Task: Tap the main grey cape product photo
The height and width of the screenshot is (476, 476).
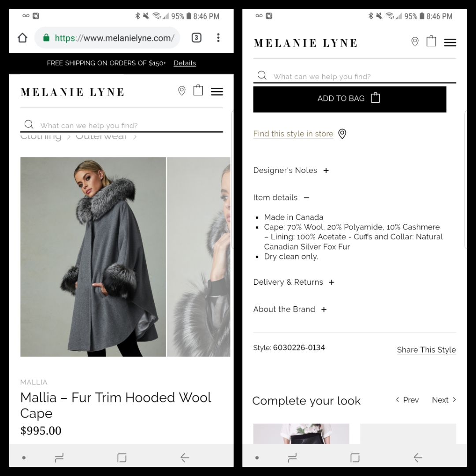Action: point(93,257)
